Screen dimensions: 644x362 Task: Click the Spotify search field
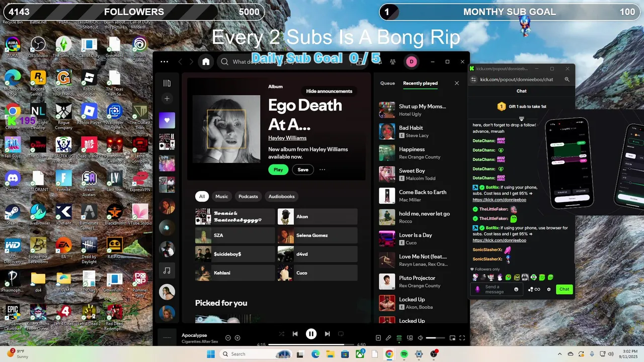292,62
